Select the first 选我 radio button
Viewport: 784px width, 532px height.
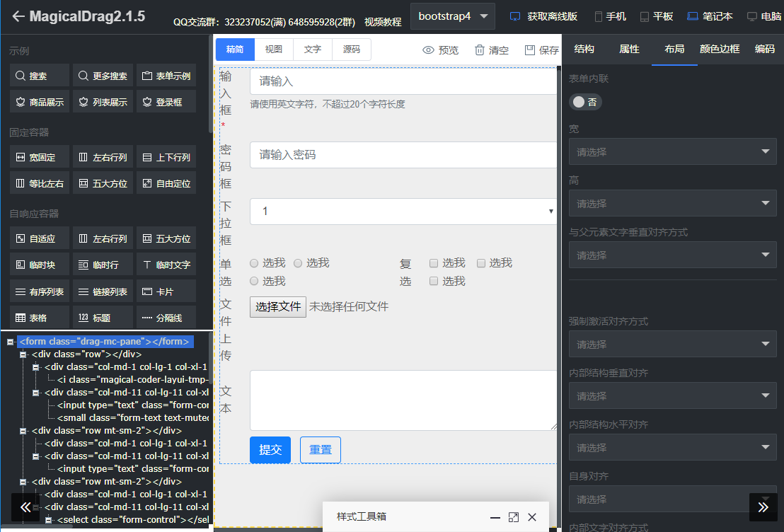click(x=253, y=262)
